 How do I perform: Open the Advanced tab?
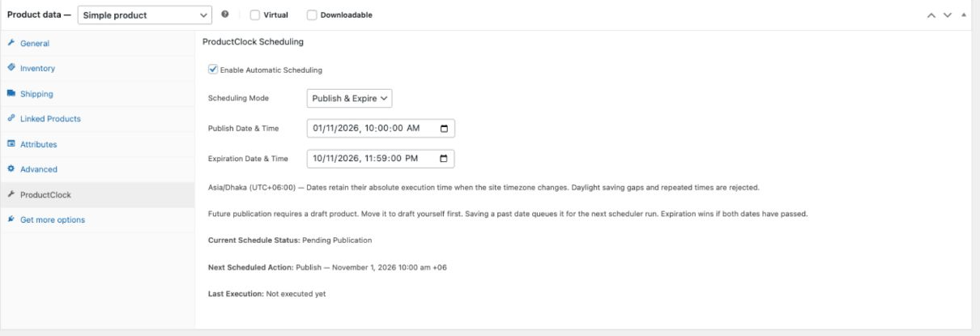point(97,169)
